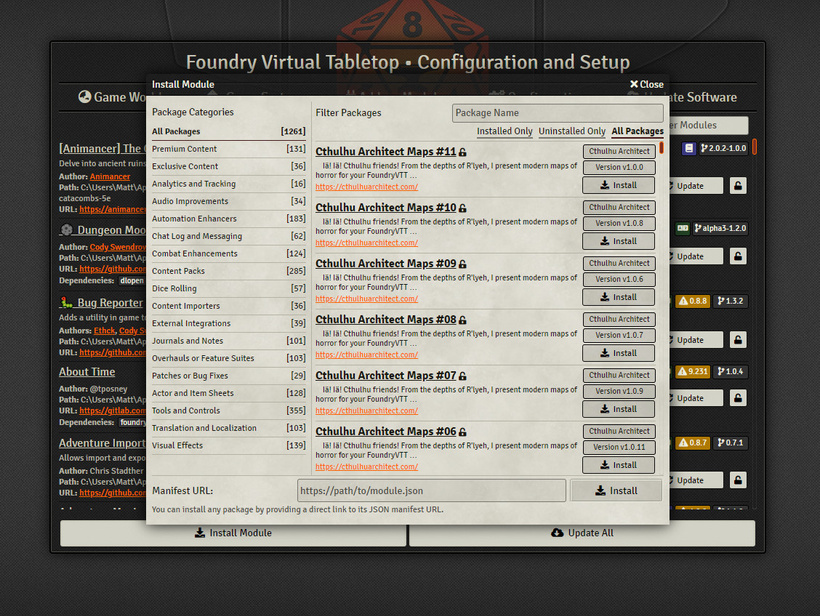Filter to Uninstalled Only packages

click(x=572, y=131)
